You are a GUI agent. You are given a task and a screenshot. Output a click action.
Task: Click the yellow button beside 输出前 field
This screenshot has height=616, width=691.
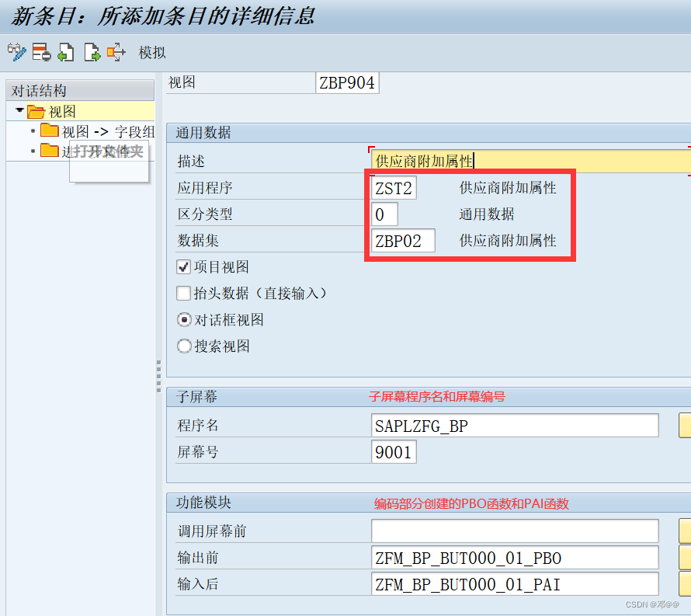pos(685,558)
